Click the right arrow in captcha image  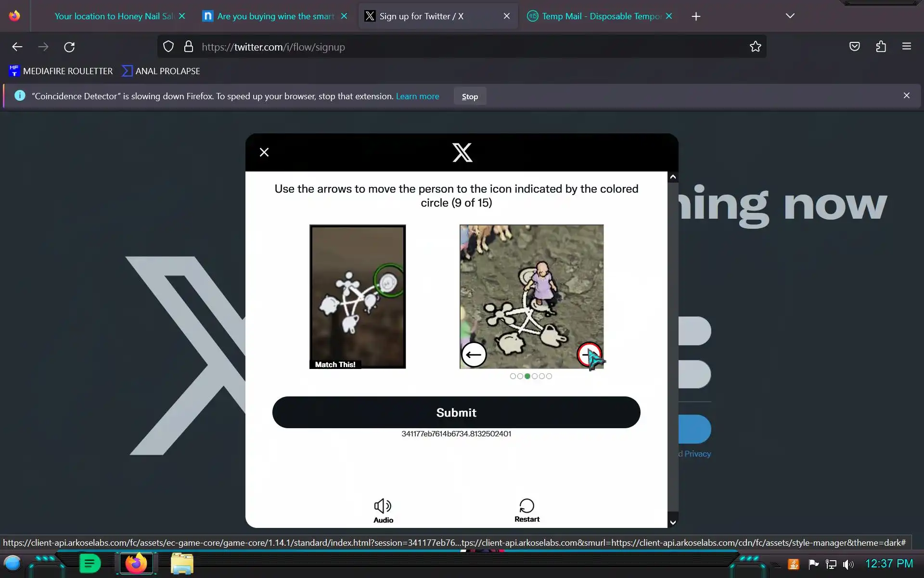click(x=589, y=355)
